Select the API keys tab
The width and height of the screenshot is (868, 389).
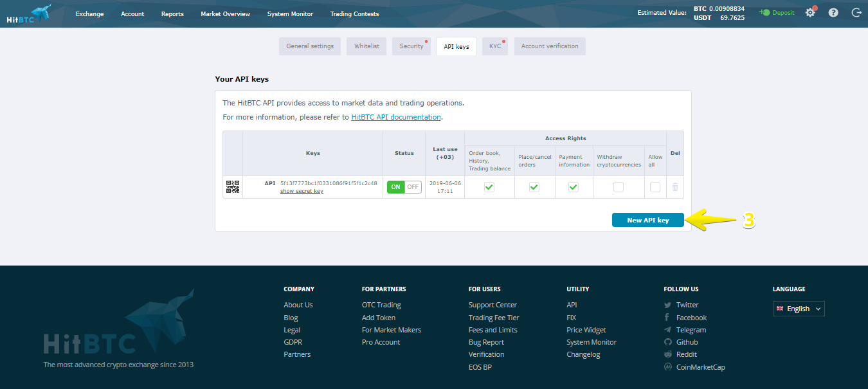click(457, 46)
